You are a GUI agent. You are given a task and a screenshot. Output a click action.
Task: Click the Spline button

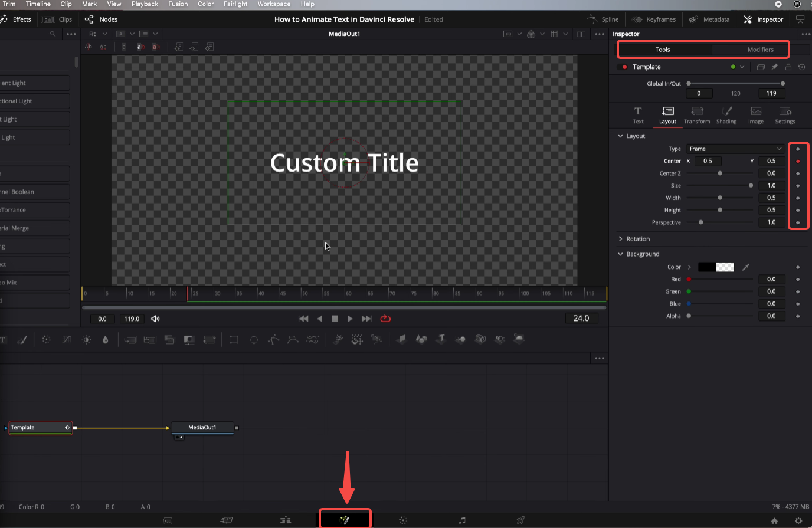[x=603, y=19]
